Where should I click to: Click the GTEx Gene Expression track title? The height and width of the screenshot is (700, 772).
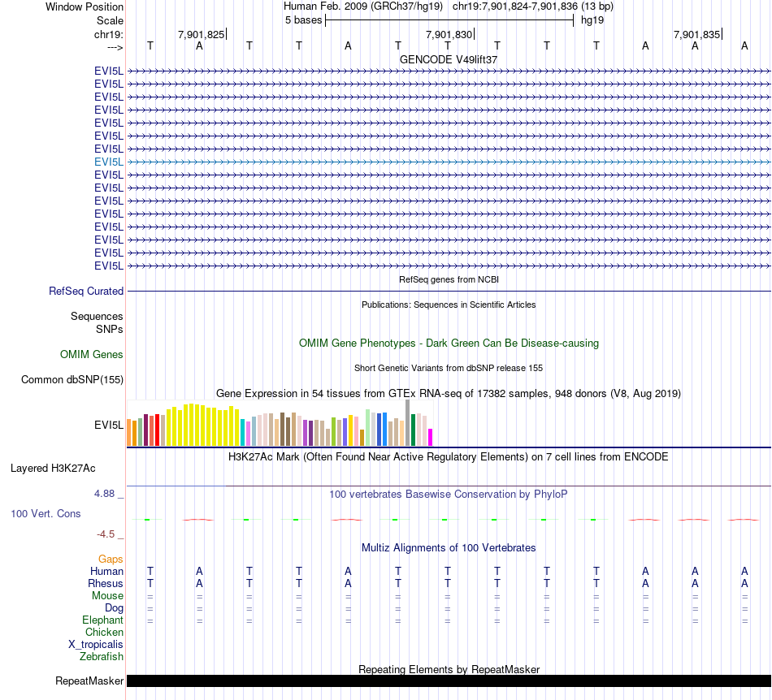pos(449,394)
